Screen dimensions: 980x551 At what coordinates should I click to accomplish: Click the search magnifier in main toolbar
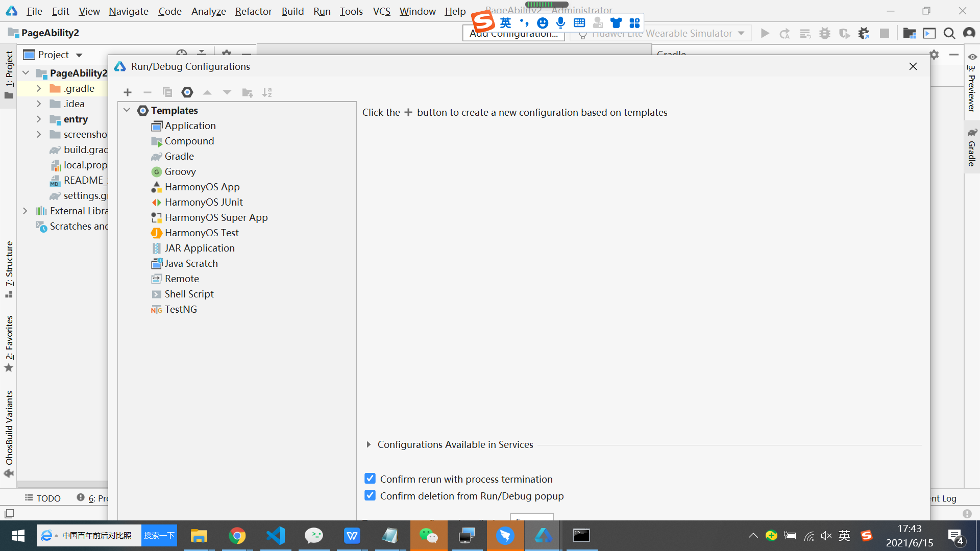949,34
